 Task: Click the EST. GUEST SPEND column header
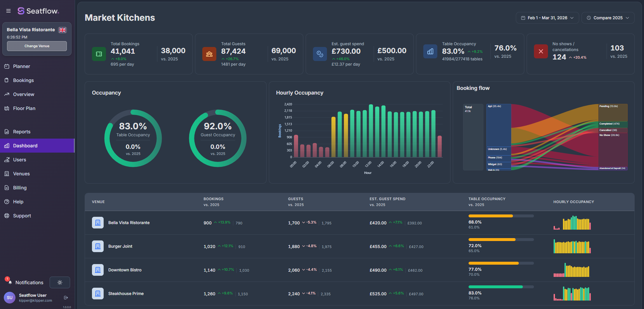point(387,199)
